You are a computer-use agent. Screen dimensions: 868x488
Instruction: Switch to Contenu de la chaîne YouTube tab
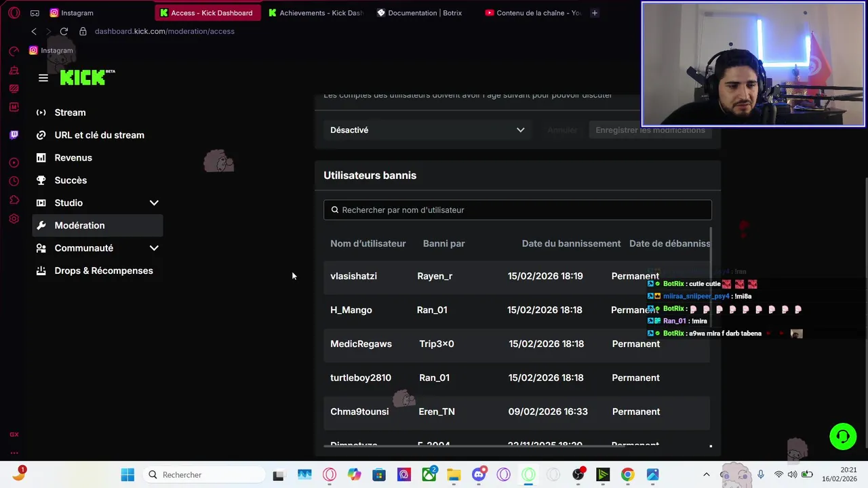(533, 13)
